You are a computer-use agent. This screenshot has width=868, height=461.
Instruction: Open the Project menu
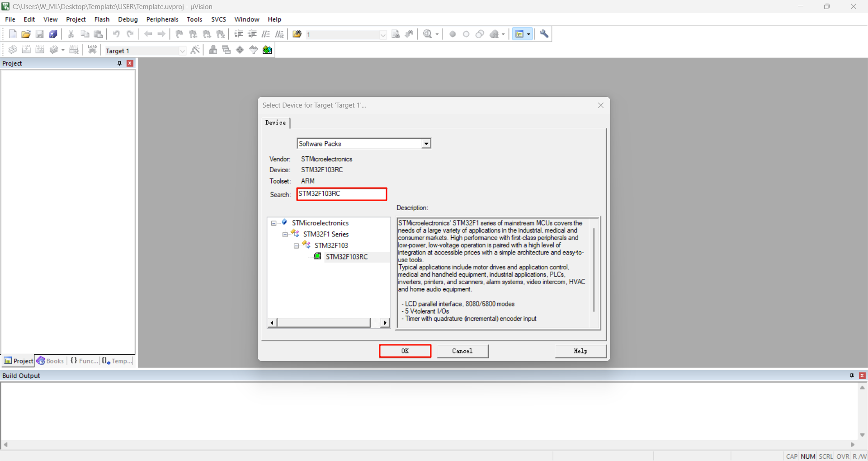76,19
